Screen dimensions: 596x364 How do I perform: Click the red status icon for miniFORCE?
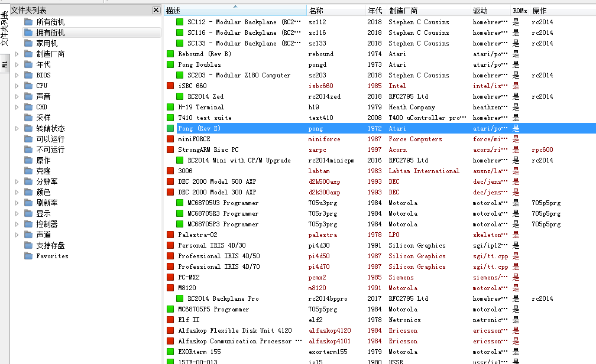click(x=170, y=139)
